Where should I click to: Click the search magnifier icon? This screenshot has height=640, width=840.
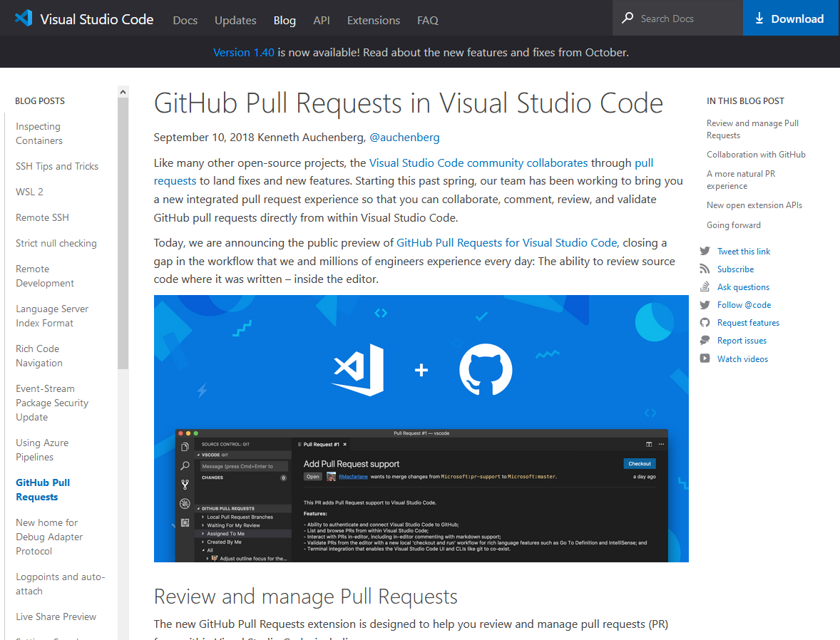[x=628, y=19]
